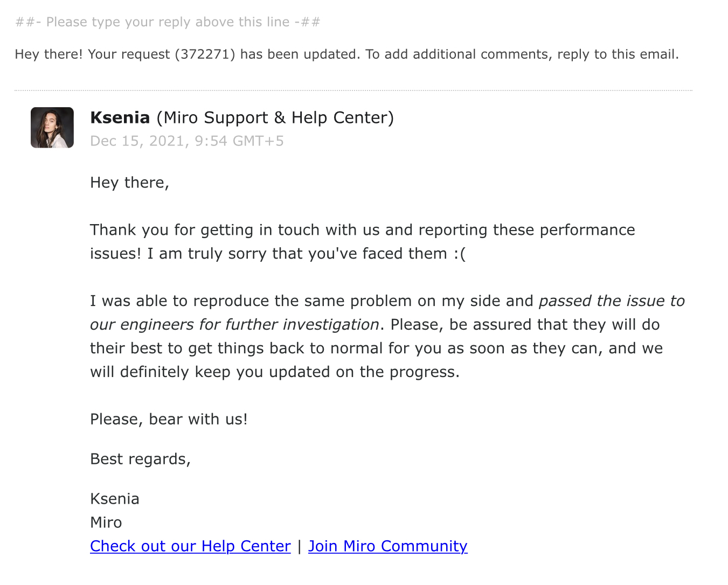
Task: Click the 'Please, bear with us!' line
Action: (169, 419)
